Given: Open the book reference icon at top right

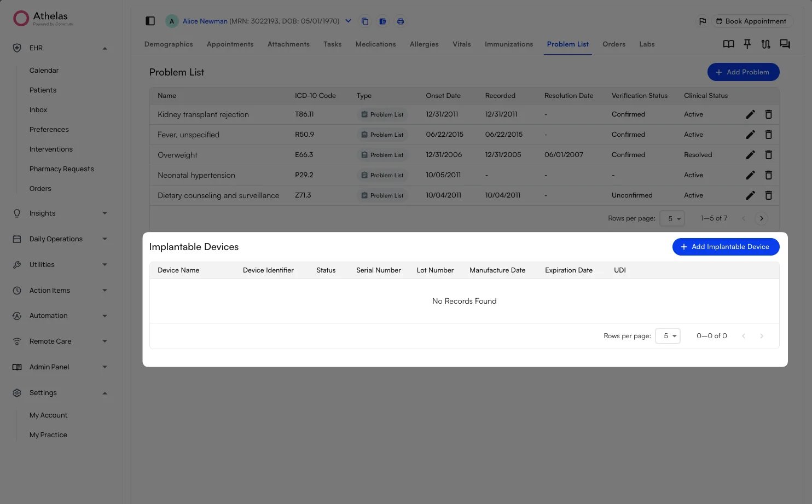Looking at the screenshot, I should [728, 44].
